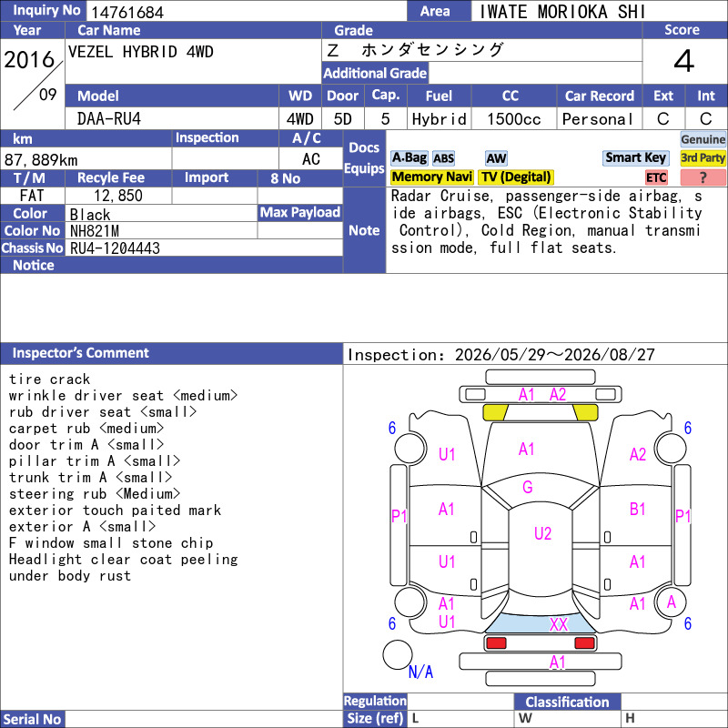Select color number NH821M

tap(95, 231)
